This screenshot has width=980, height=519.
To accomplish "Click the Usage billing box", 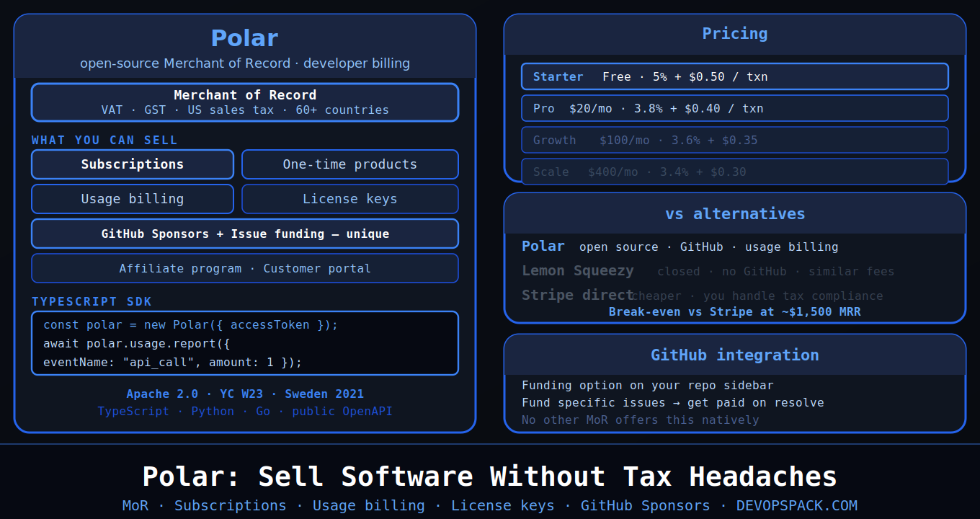I will 133,199.
